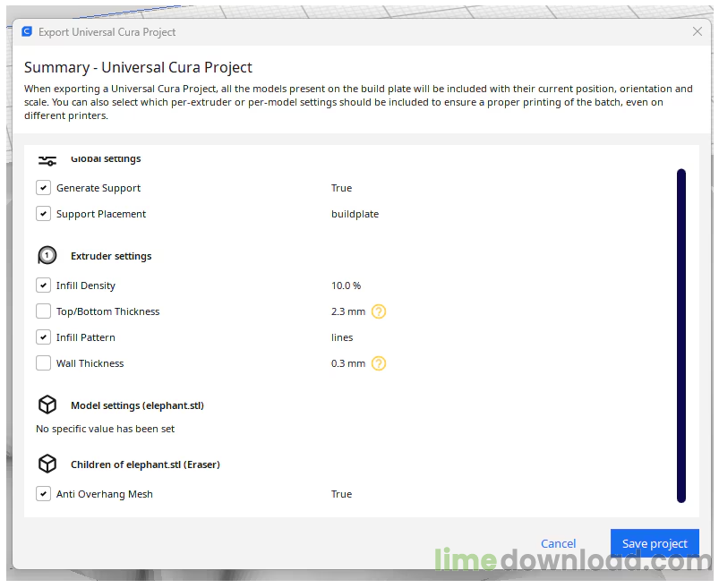
Task: Uncheck the Generate Support checkbox
Action: (44, 188)
